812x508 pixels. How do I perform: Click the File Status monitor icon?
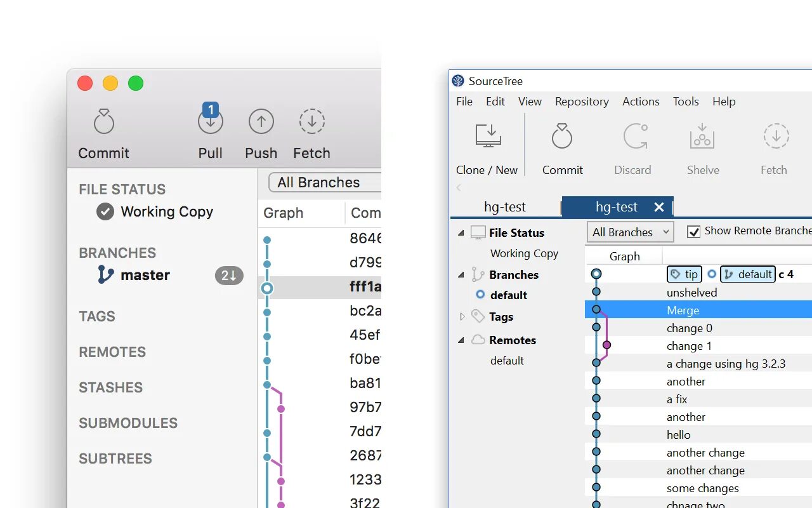478,232
